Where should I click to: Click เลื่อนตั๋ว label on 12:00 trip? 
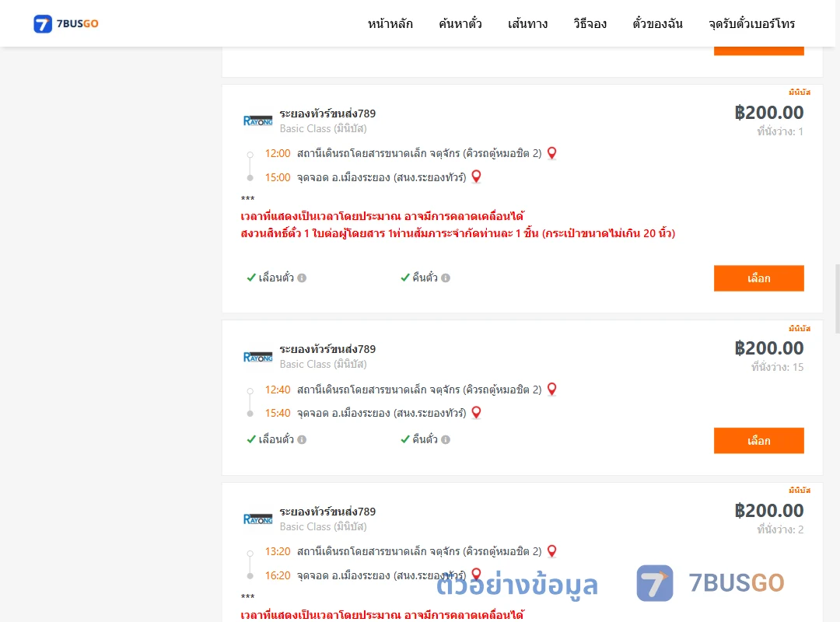coord(276,278)
